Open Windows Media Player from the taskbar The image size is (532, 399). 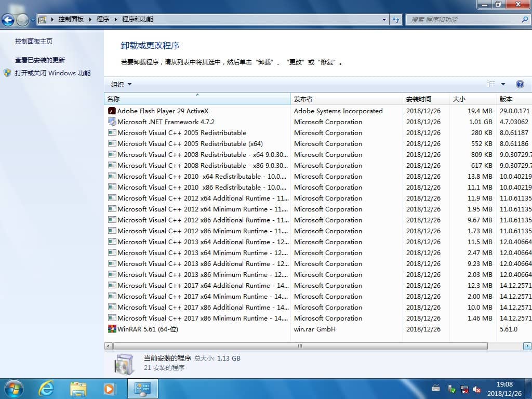tap(109, 388)
